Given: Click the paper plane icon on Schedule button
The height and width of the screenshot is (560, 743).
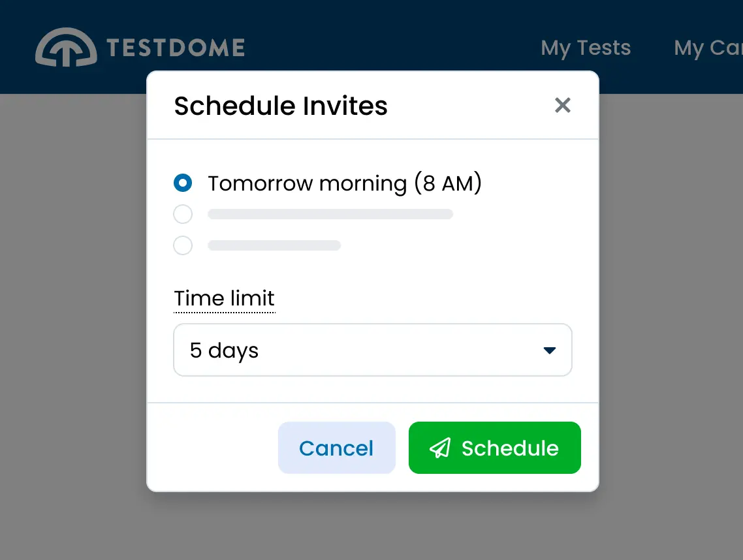Looking at the screenshot, I should 440,448.
